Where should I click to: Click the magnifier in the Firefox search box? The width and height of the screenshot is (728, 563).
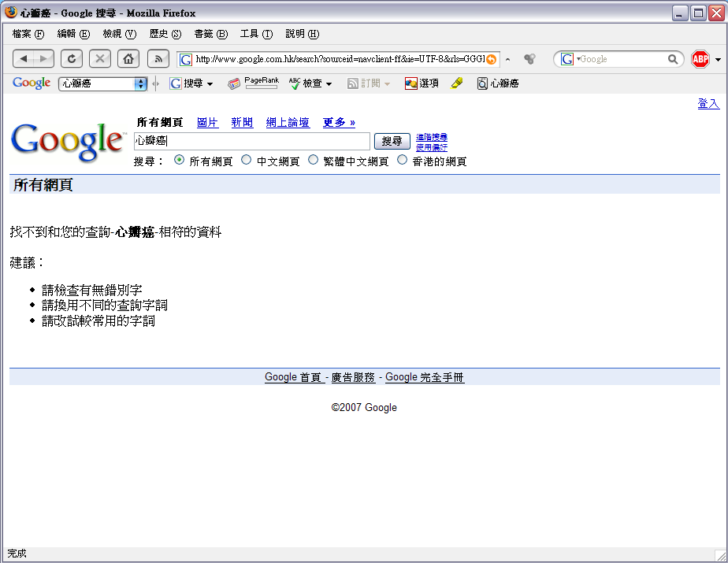tap(672, 59)
